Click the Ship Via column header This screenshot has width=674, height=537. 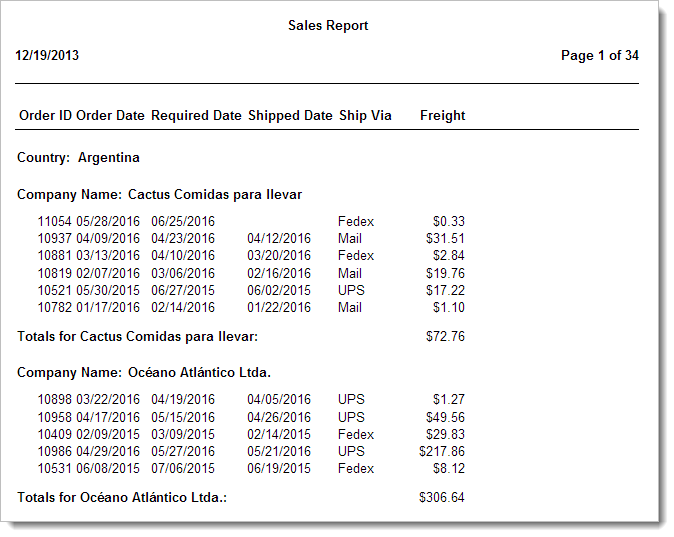[365, 115]
